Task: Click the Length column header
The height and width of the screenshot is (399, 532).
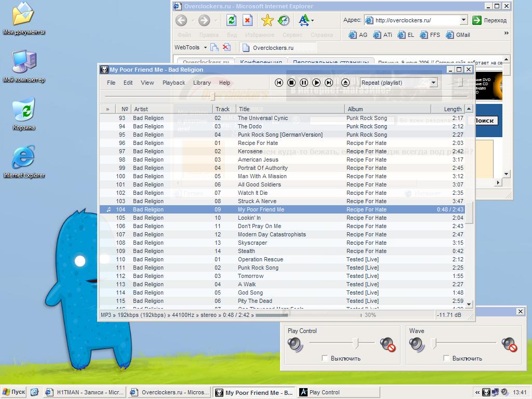Action: pyautogui.click(x=448, y=109)
